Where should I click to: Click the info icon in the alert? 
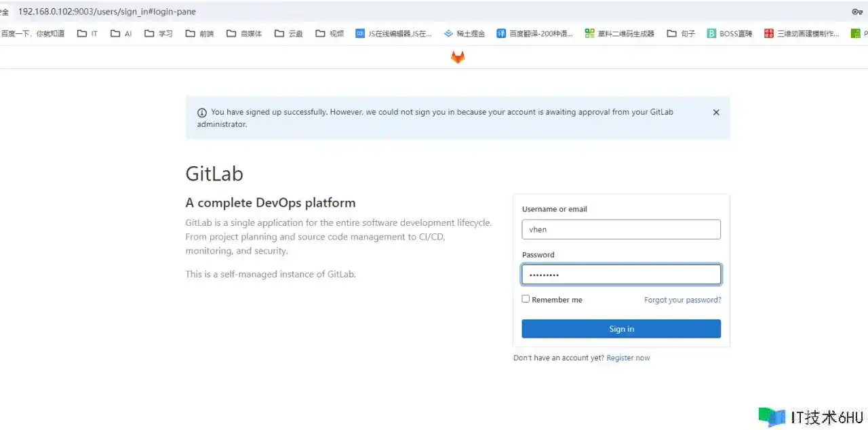pyautogui.click(x=202, y=113)
